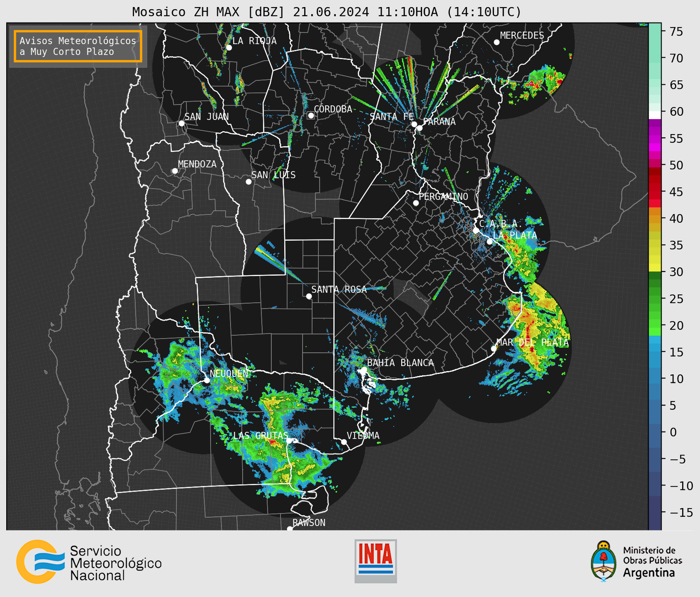
Task: Click the yellow 30 dBZ band on color scale
Action: click(x=655, y=268)
